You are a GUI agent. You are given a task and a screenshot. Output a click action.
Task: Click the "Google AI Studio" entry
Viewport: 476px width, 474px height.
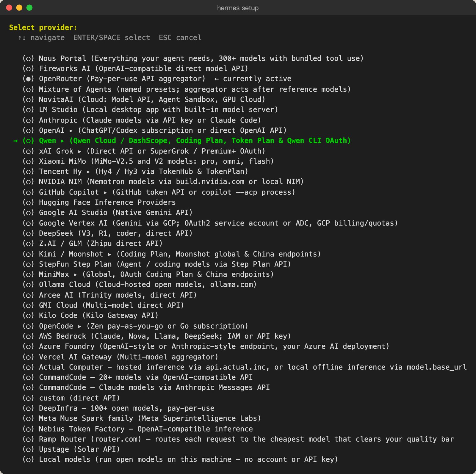point(108,212)
